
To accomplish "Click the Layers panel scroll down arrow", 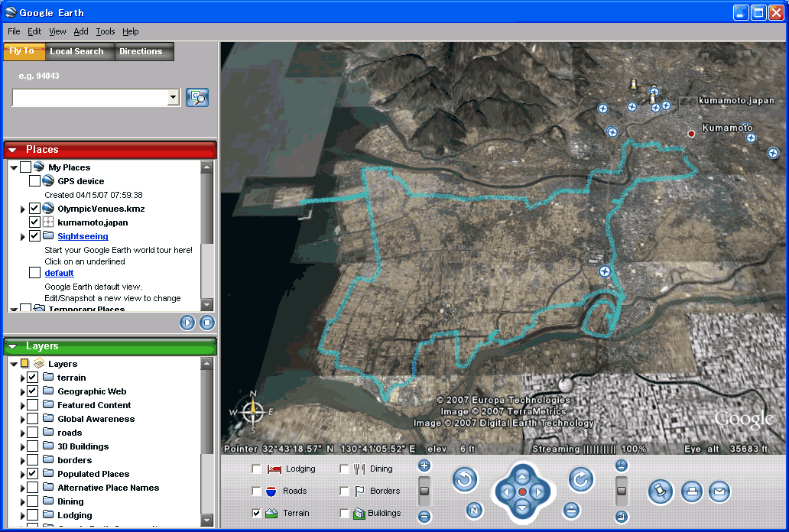I will click(x=207, y=520).
